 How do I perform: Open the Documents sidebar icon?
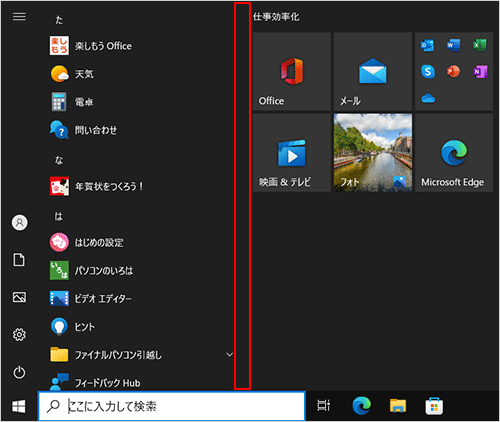coord(19,260)
